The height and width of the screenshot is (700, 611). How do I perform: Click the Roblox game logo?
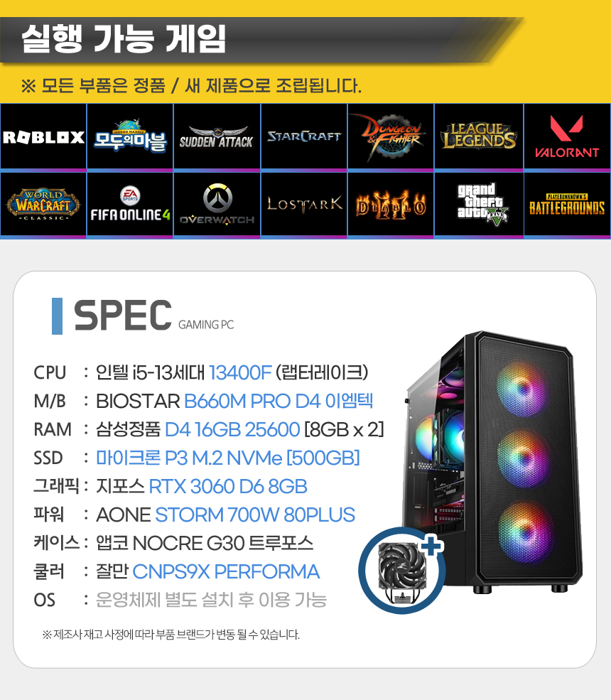pyautogui.click(x=43, y=137)
